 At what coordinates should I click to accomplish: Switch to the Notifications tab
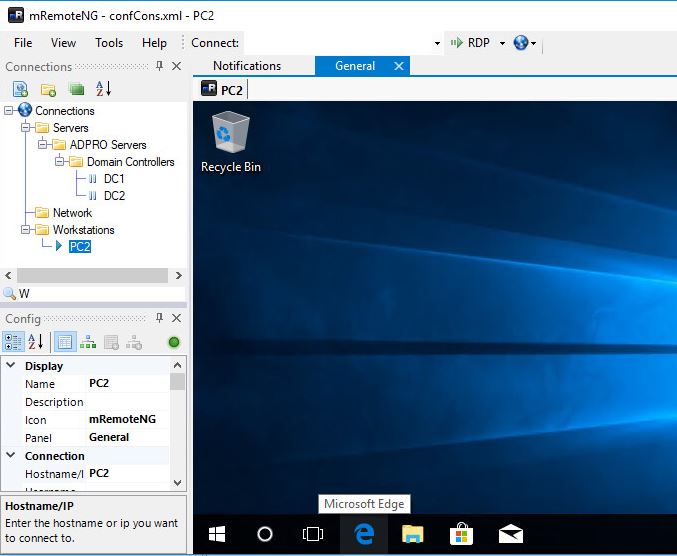pyautogui.click(x=247, y=66)
